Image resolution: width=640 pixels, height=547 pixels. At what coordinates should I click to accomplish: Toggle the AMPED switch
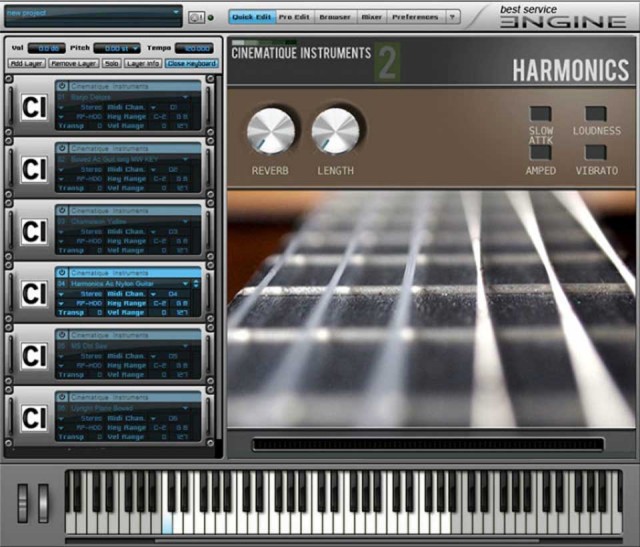[x=541, y=153]
